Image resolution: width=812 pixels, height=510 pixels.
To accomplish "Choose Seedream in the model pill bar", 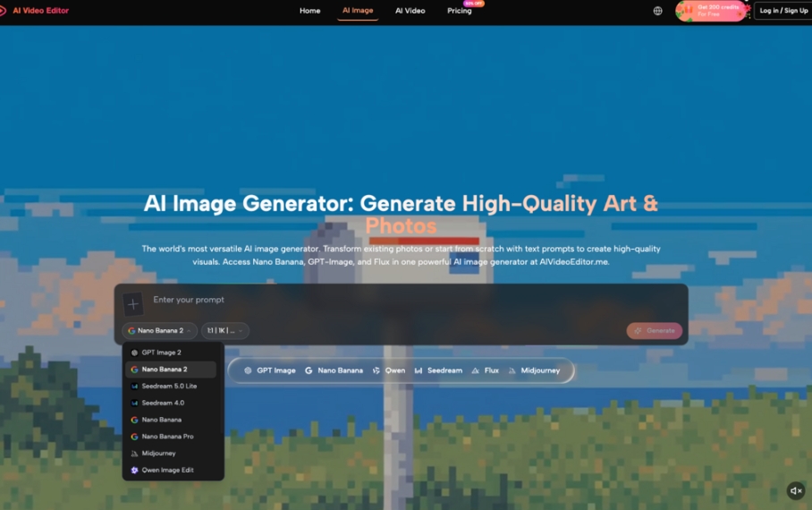I will (x=438, y=370).
